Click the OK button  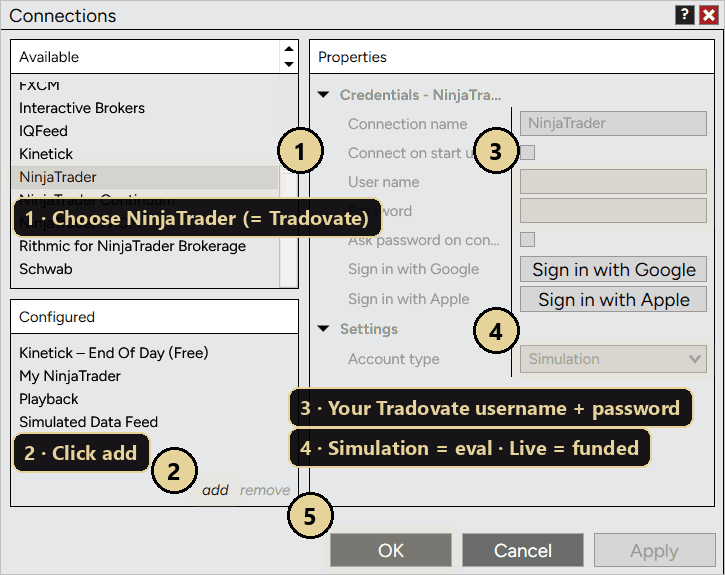click(x=391, y=550)
